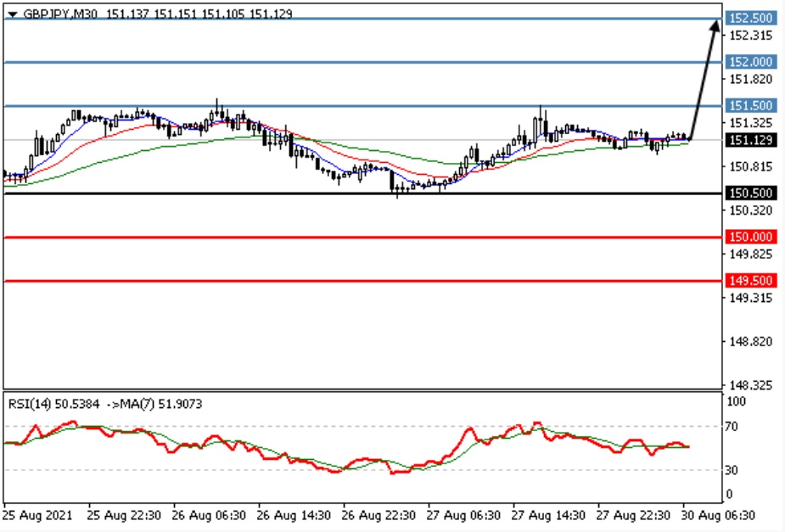Click the 26 Aug 22:30 time label
This screenshot has width=785, height=532.
[x=378, y=515]
